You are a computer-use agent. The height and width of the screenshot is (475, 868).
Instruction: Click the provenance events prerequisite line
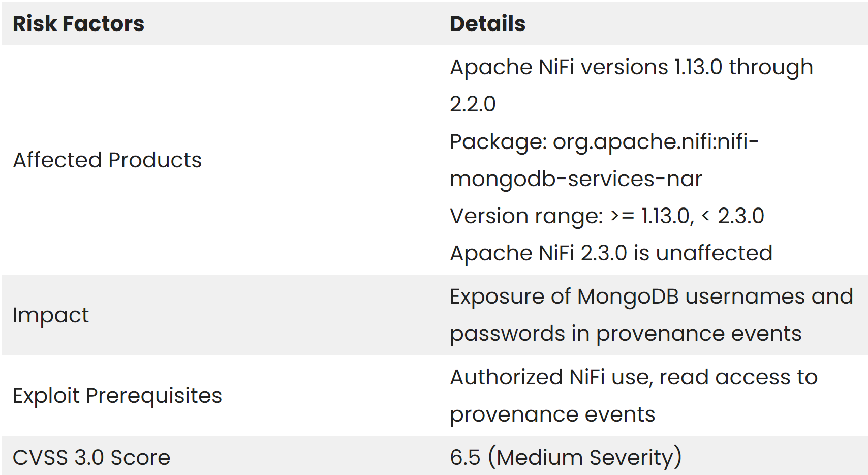point(552,414)
